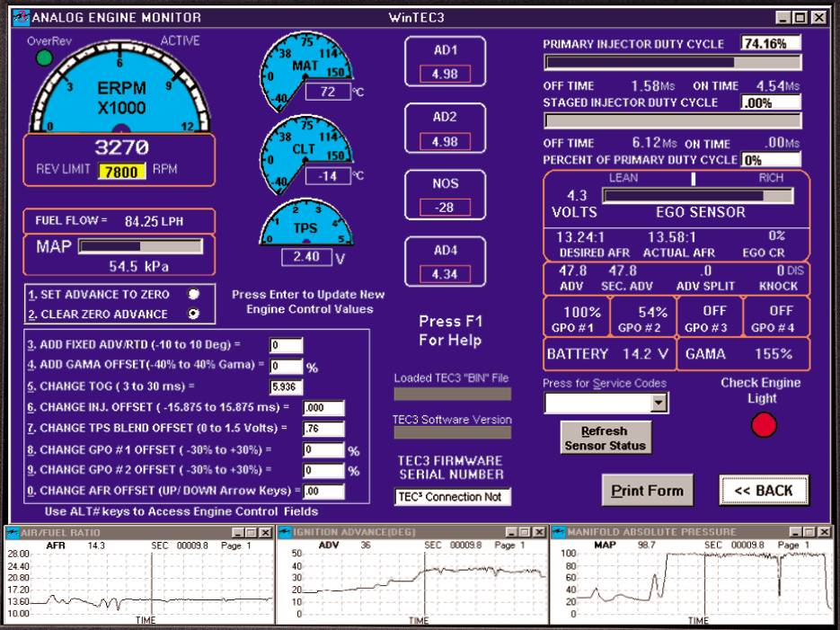Click the Change GPO #1 Offset field

tap(323, 449)
